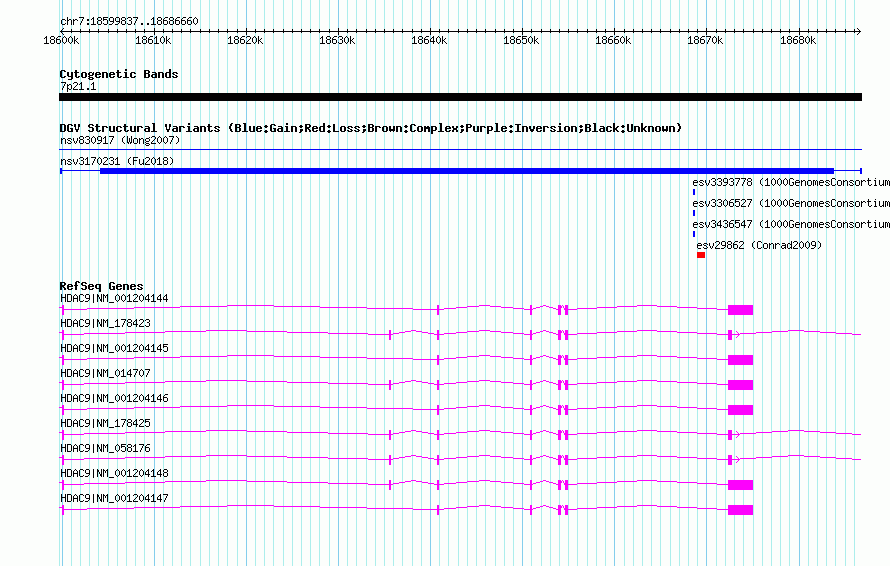Open transcript HDAC9|NM_014707 label

click(106, 374)
